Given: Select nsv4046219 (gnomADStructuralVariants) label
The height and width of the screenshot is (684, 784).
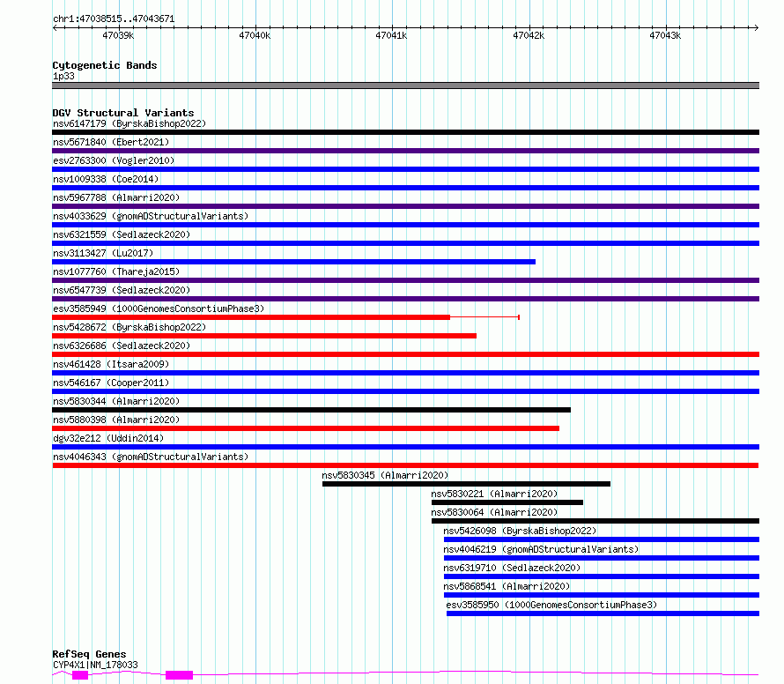Looking at the screenshot, I should [x=541, y=549].
